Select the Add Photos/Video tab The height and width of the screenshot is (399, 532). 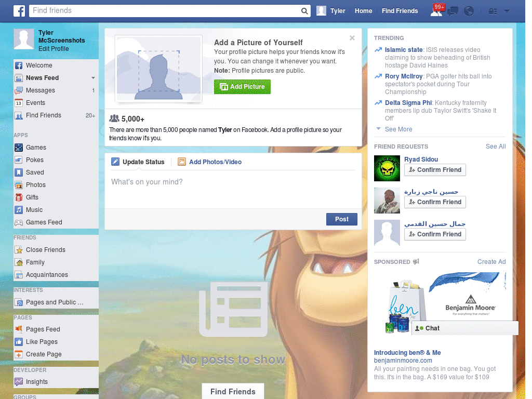(210, 162)
